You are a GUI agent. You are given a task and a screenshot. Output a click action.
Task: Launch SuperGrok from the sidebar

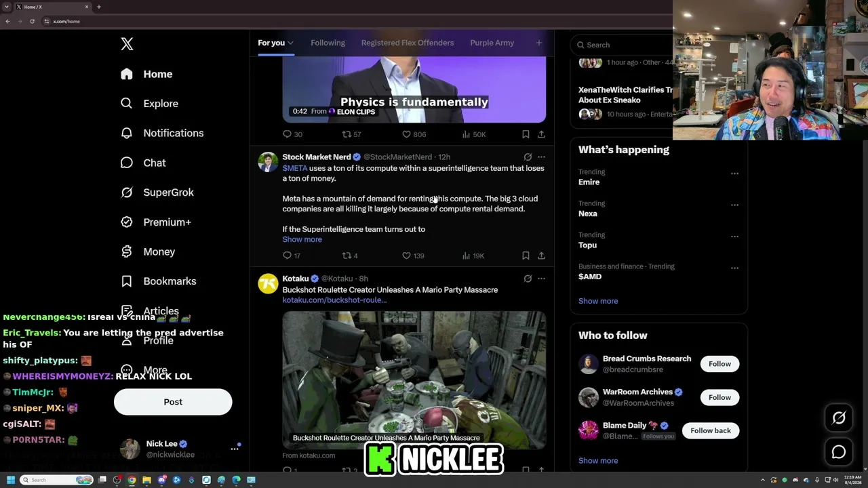[157, 192]
